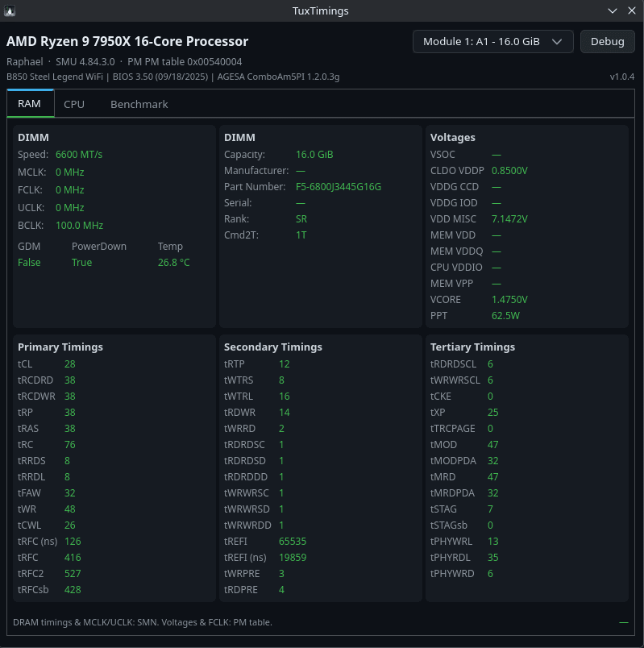Click the GDM False value
Viewport: 644px width, 648px height.
29,262
